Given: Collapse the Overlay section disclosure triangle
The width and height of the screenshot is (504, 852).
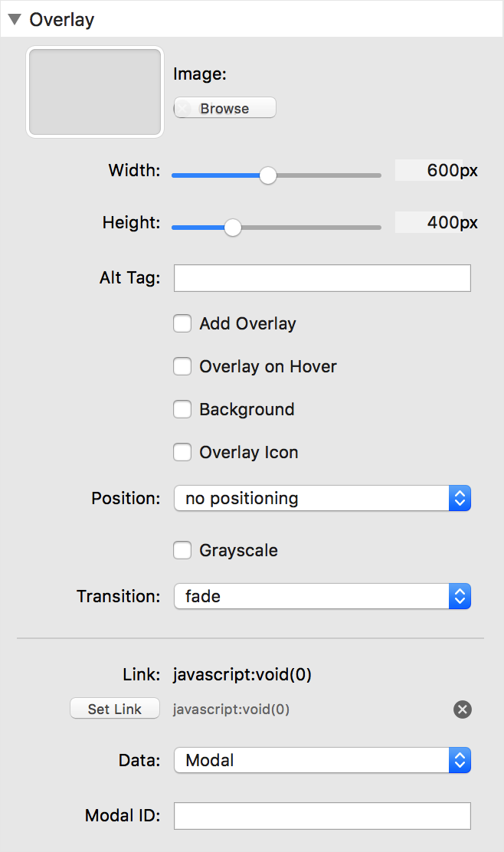Looking at the screenshot, I should pos(15,20).
